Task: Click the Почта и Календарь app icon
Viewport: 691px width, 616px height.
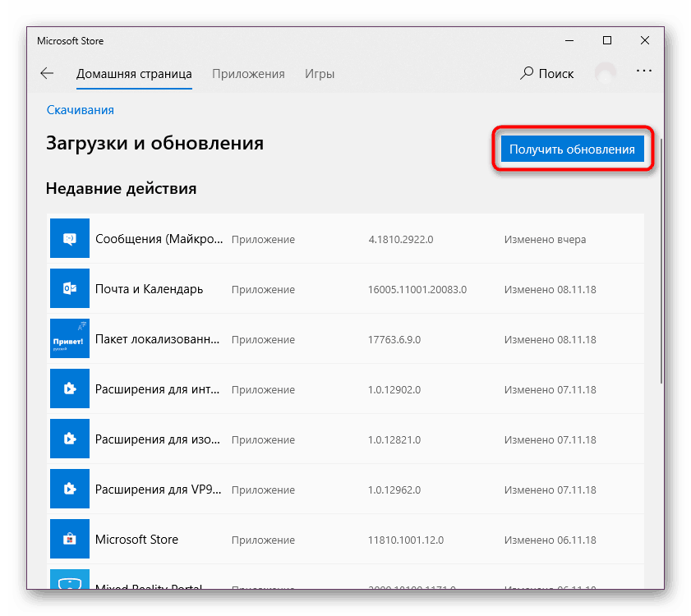Action: [x=70, y=288]
